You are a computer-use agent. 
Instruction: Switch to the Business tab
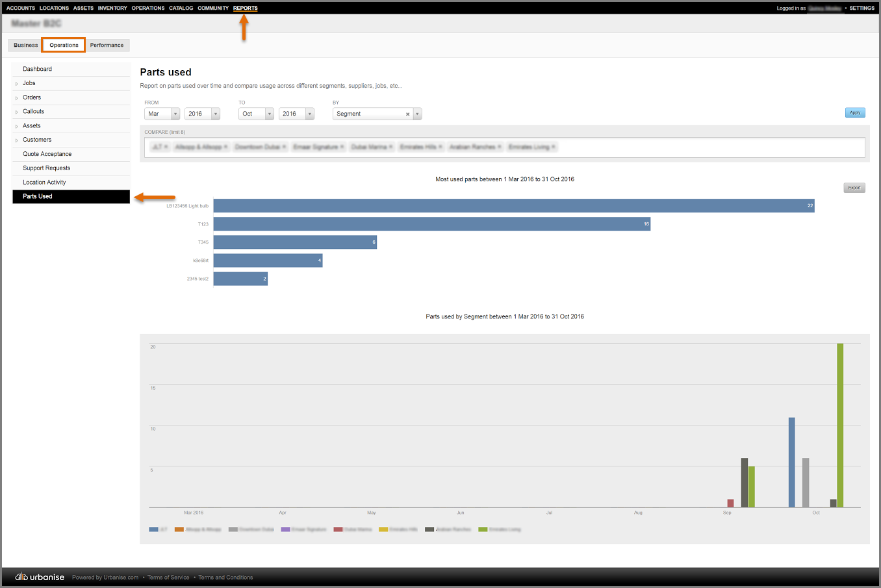(26, 45)
